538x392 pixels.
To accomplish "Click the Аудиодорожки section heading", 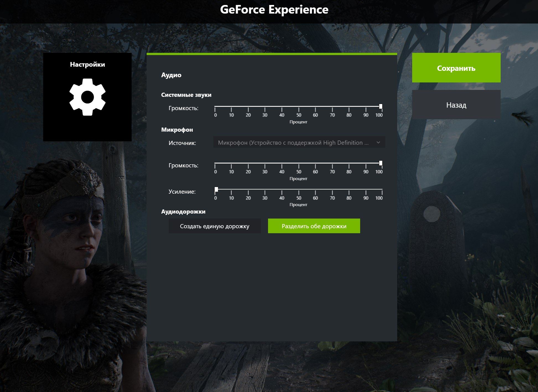I will [183, 212].
